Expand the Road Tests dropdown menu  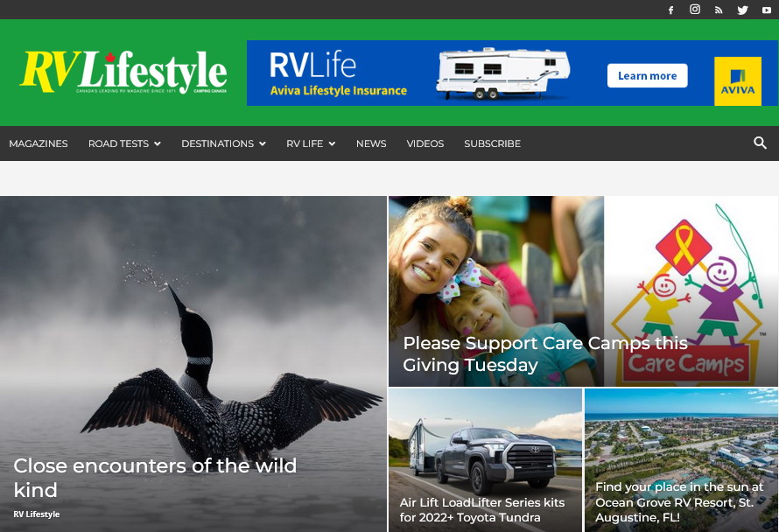click(124, 143)
